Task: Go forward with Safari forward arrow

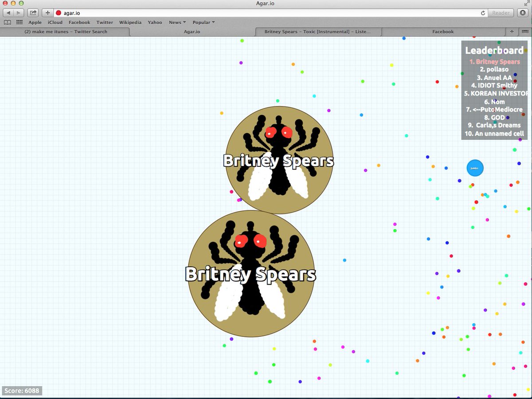Action: pyautogui.click(x=19, y=13)
